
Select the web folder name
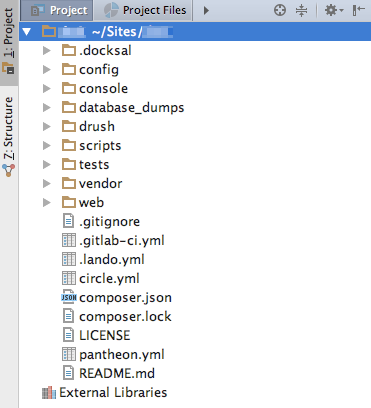click(92, 203)
